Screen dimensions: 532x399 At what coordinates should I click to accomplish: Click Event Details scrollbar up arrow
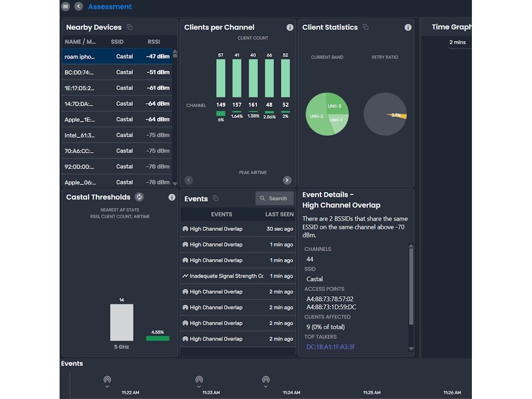tap(411, 246)
